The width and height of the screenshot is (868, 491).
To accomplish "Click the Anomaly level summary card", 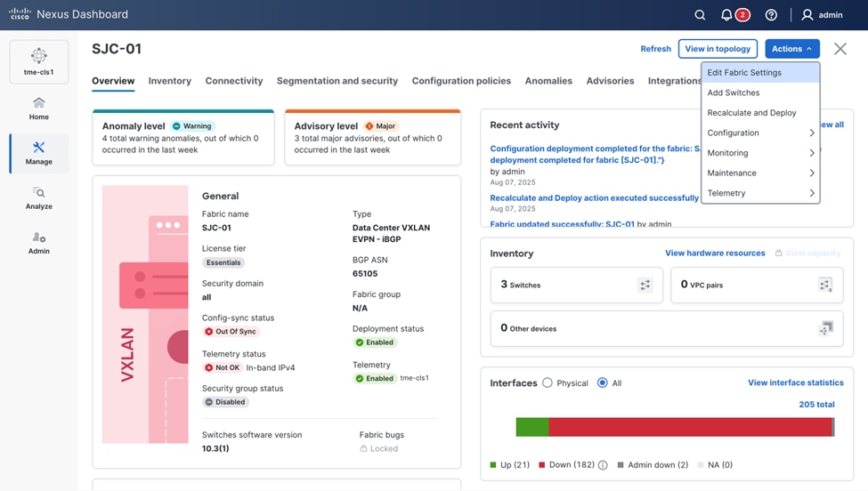I will tap(183, 137).
